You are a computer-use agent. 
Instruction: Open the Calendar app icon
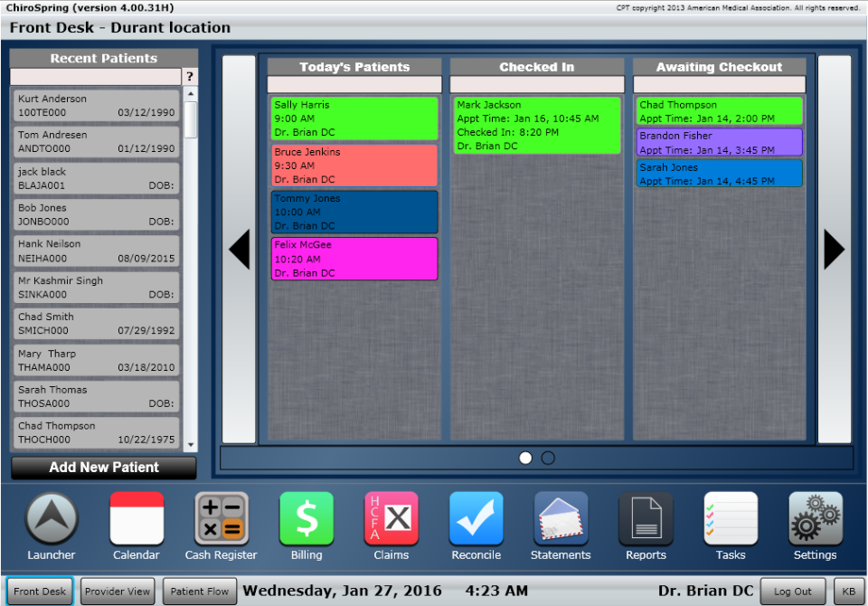coord(137,519)
